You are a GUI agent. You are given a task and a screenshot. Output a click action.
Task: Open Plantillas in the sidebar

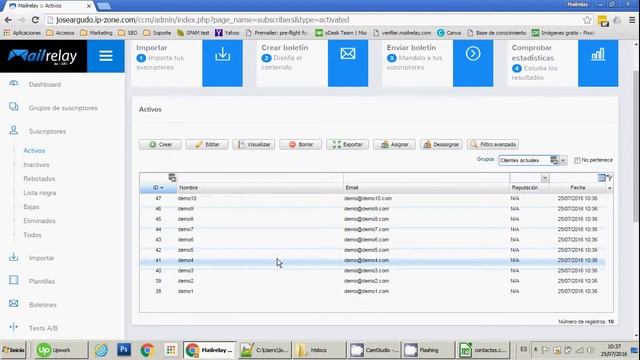click(x=42, y=281)
